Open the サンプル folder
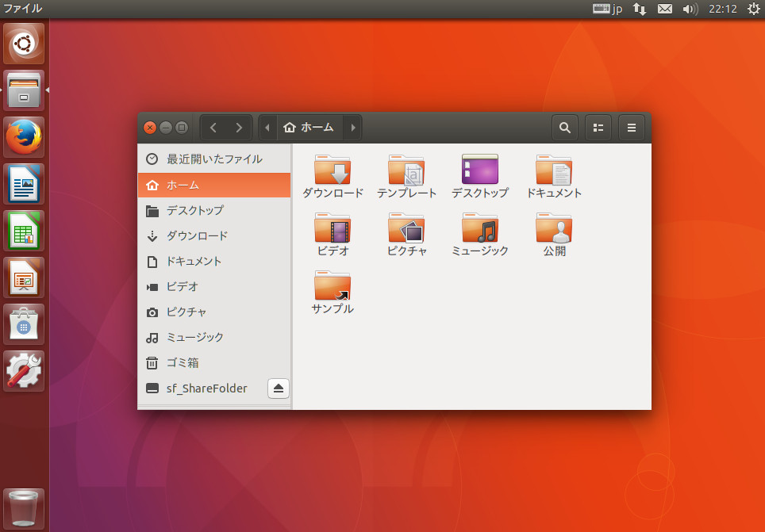The width and height of the screenshot is (765, 532). [x=333, y=287]
